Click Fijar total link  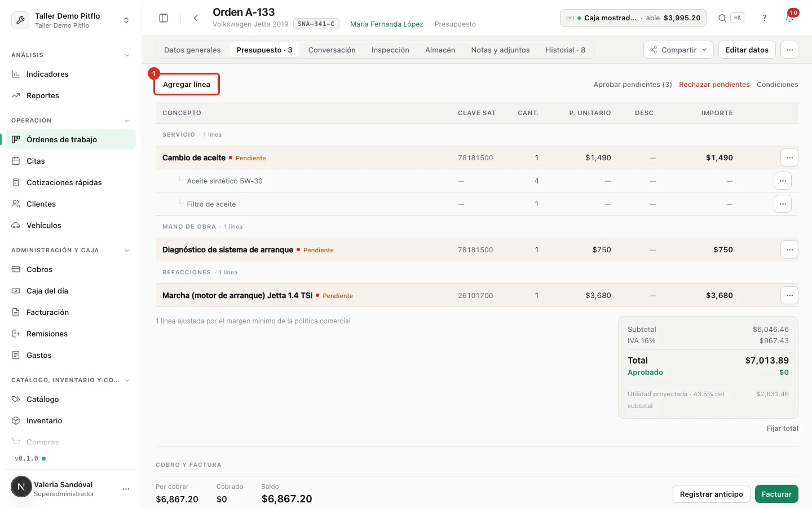pyautogui.click(x=782, y=428)
